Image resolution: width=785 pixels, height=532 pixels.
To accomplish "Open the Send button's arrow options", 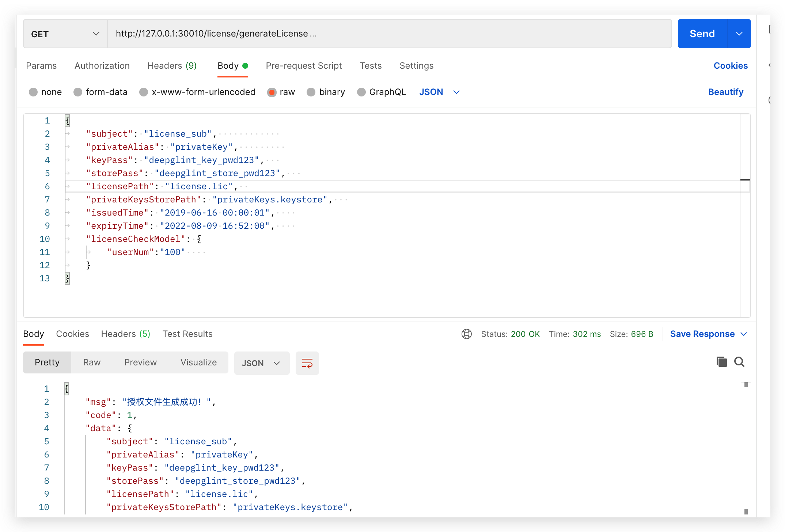I will click(739, 34).
